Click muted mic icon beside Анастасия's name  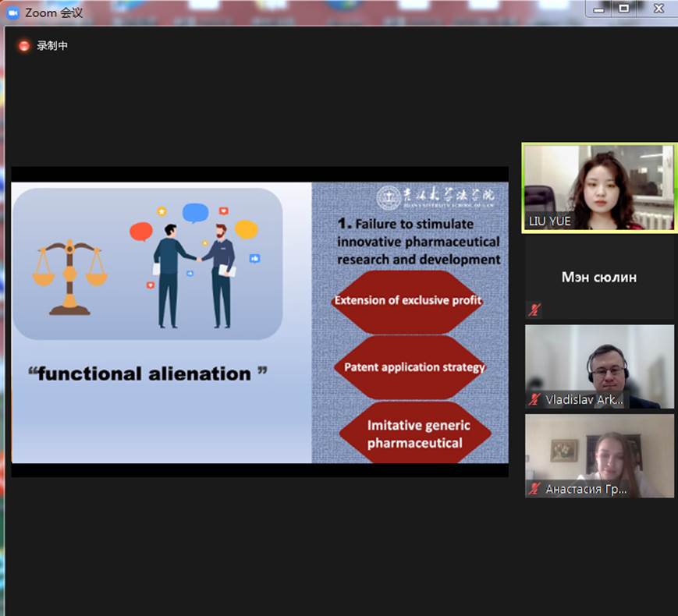point(534,489)
